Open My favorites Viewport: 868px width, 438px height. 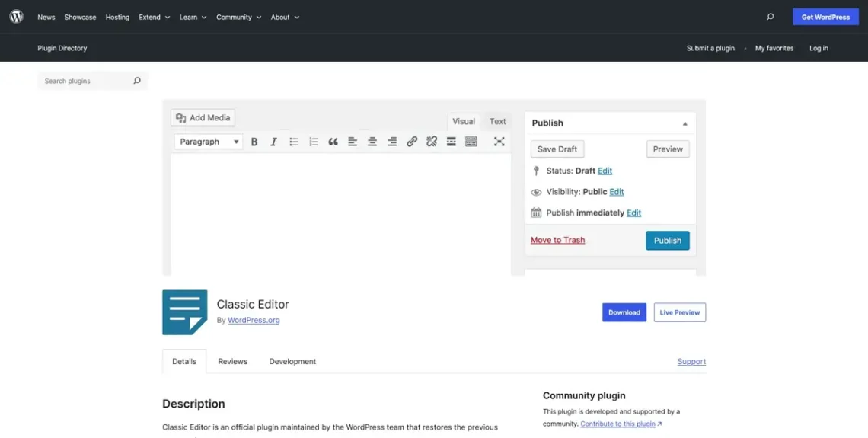(774, 48)
